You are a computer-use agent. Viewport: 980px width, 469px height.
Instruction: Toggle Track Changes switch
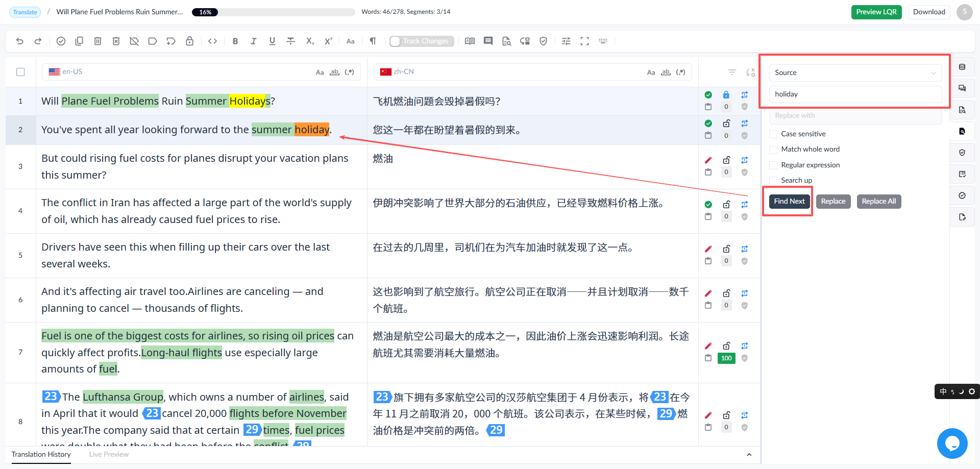click(421, 41)
